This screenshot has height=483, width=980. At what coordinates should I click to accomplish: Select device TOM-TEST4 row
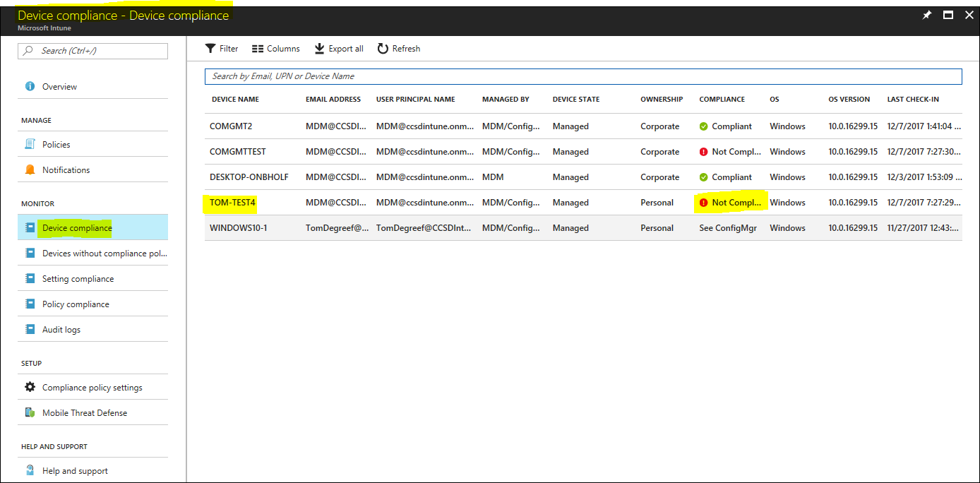(x=583, y=203)
